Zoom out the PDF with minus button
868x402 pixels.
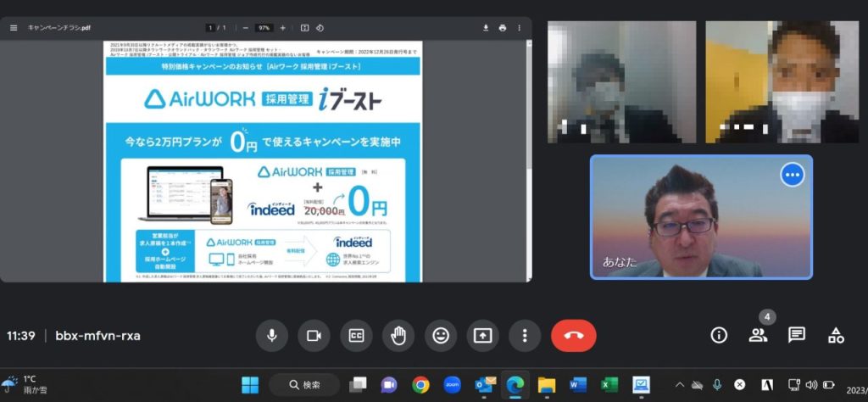pyautogui.click(x=245, y=28)
